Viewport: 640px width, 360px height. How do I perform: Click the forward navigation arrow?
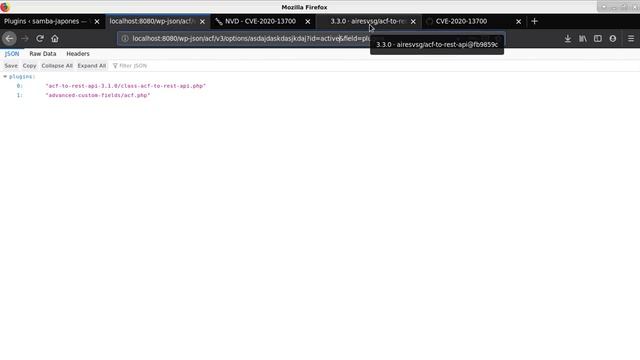(x=24, y=38)
